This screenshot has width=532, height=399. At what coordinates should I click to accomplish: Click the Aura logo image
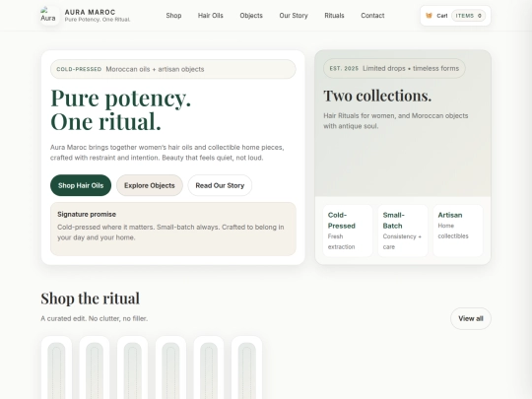pos(49,15)
